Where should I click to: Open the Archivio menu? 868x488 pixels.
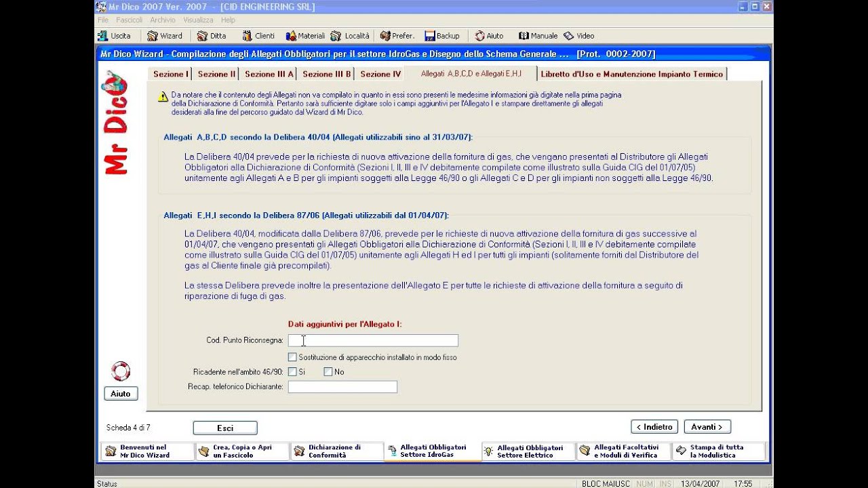coord(163,20)
